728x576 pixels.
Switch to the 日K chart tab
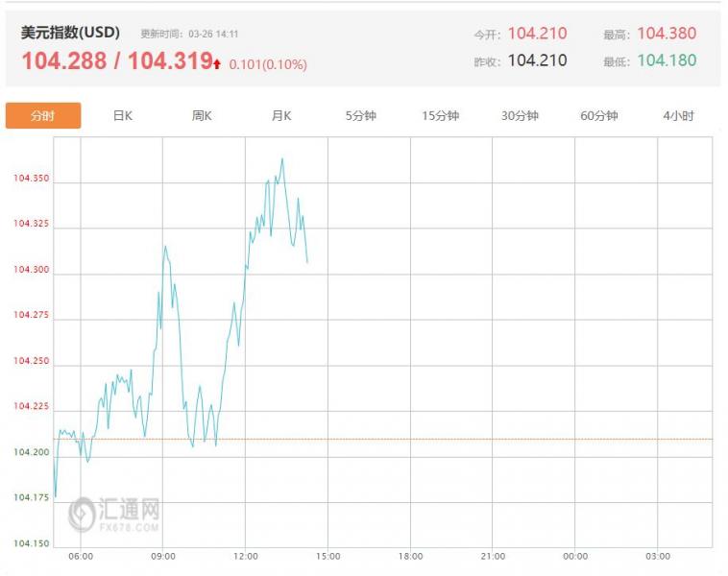123,116
